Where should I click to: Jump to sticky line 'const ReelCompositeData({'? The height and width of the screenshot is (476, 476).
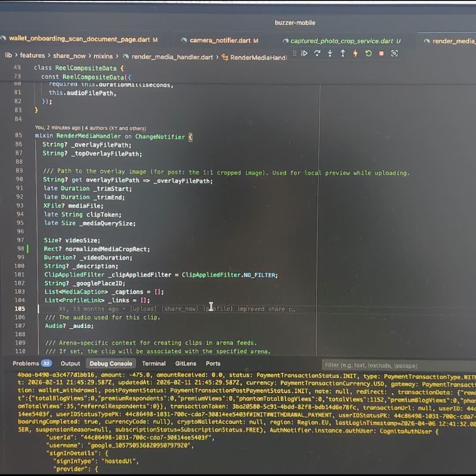(86, 77)
